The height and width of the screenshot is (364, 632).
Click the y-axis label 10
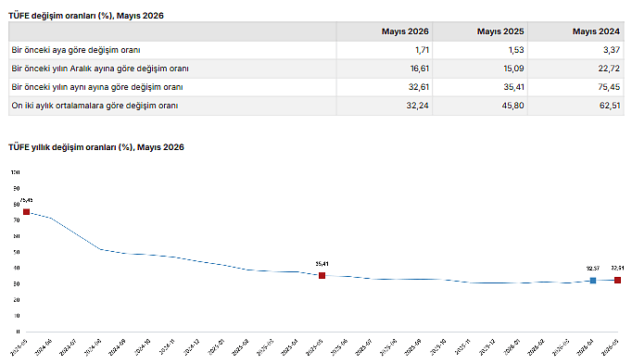[x=17, y=316]
